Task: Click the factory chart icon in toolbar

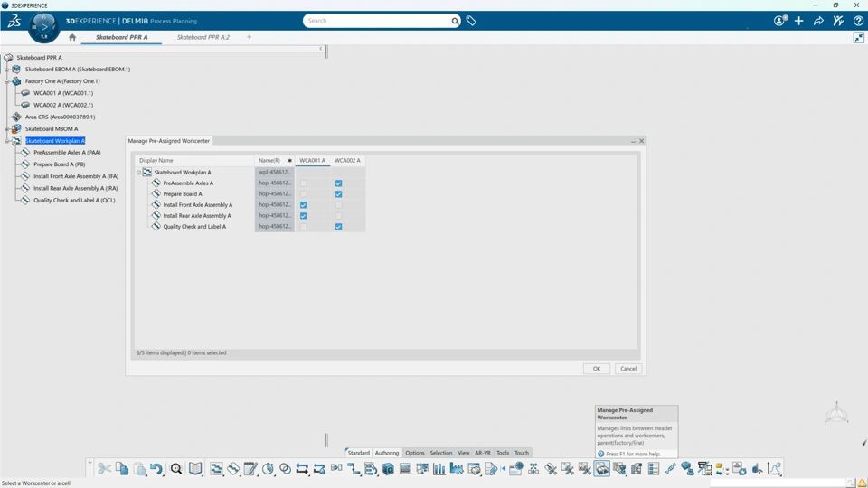Action: (456, 469)
